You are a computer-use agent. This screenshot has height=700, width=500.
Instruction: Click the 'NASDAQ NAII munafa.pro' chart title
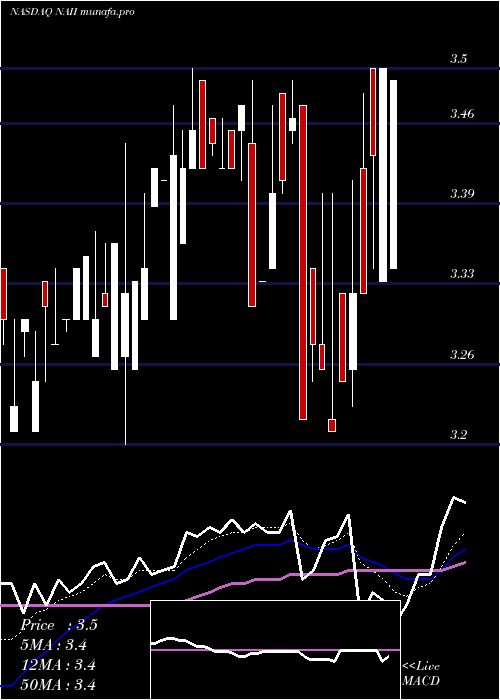(72, 12)
